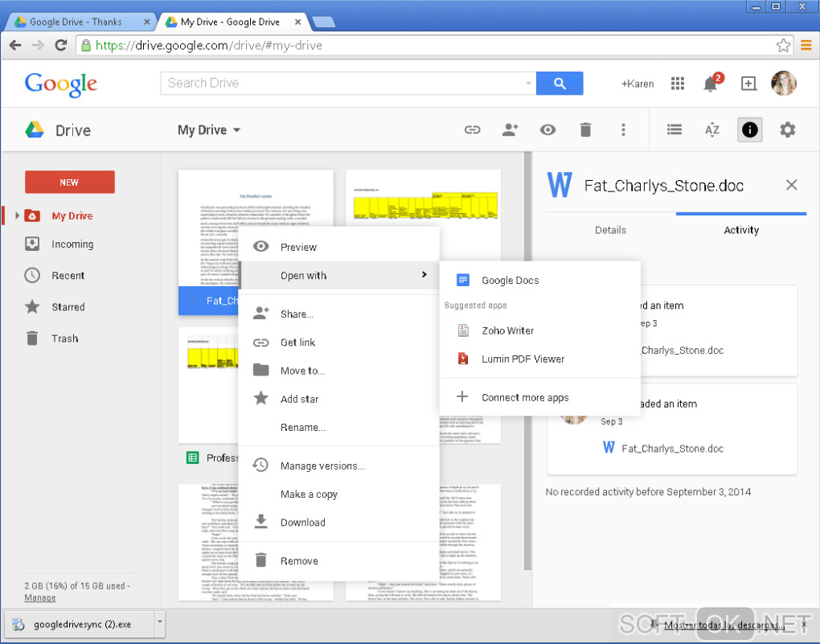The image size is (820, 644).
Task: Select Open with in the context menu
Action: [x=339, y=275]
